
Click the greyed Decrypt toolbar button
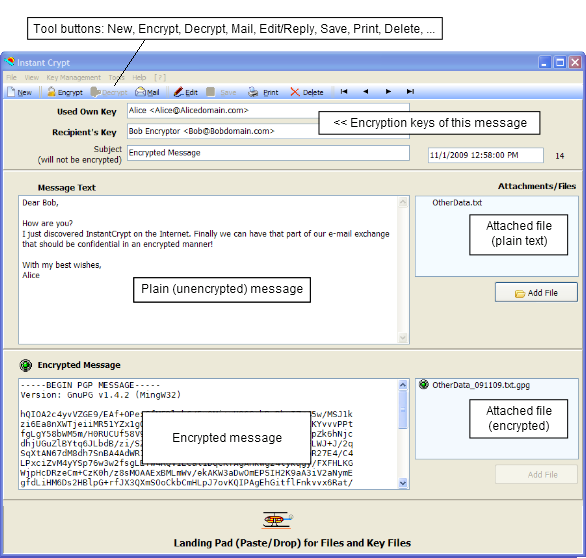pyautogui.click(x=109, y=92)
